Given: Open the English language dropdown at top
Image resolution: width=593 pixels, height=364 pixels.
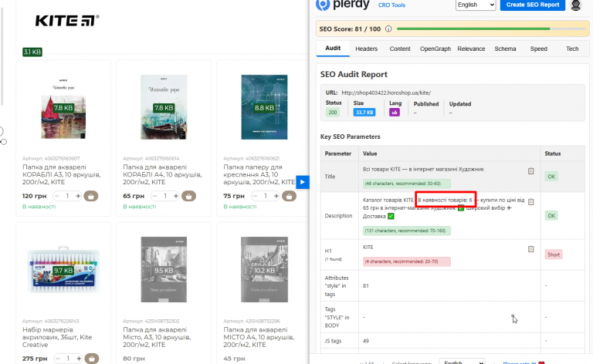Looking at the screenshot, I should tap(476, 5).
